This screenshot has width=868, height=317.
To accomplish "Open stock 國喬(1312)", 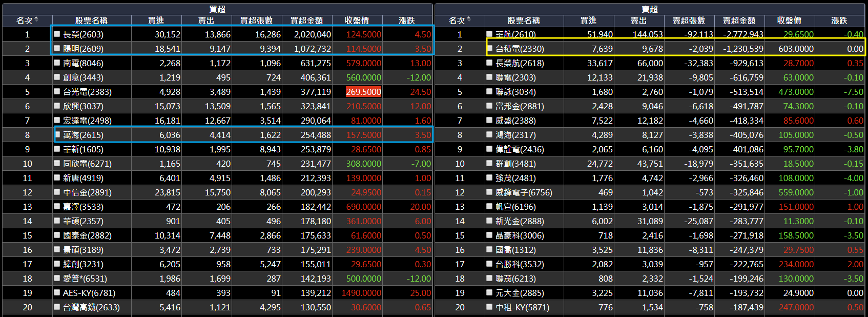I will tap(515, 250).
